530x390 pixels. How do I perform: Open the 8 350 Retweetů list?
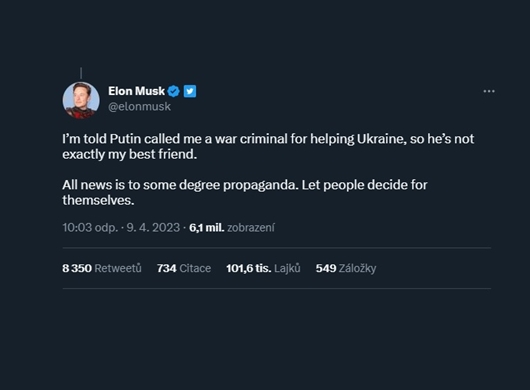[102, 268]
